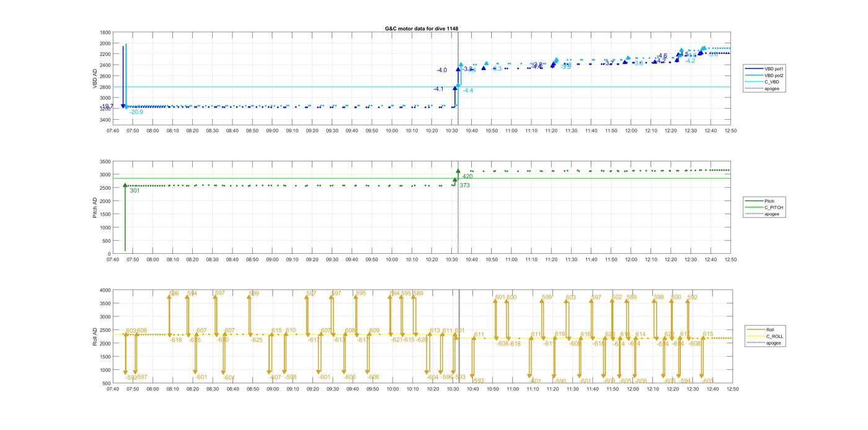Click the '09:00' time tick under the Roll plot
This screenshot has width=868, height=430.
[272, 389]
